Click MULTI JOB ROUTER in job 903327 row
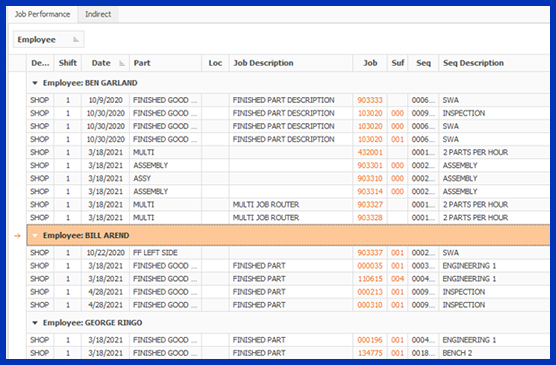 (266, 205)
